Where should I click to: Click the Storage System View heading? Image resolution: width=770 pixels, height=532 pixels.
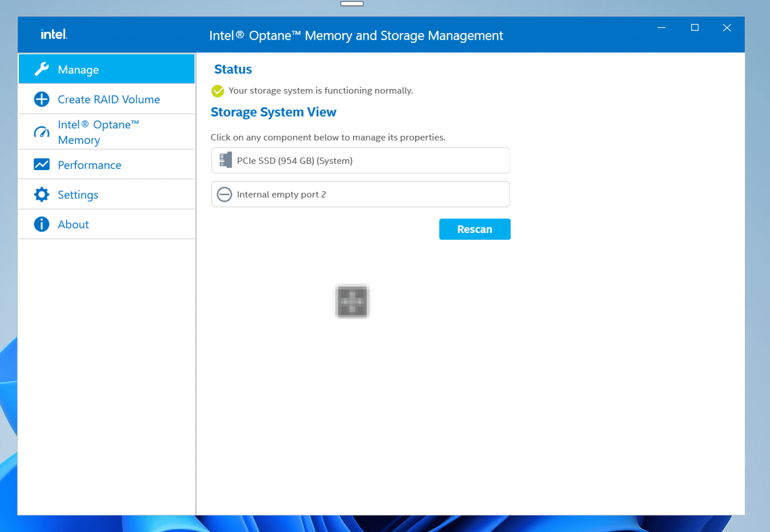click(x=273, y=112)
